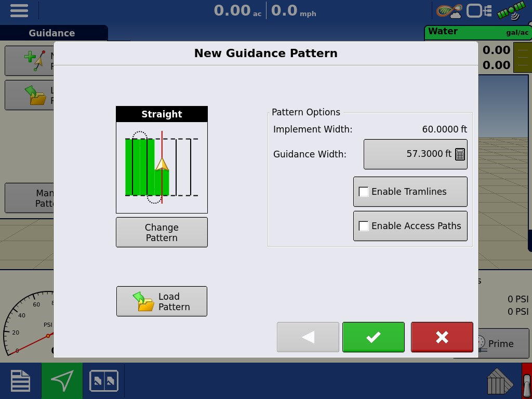This screenshot has height=399, width=532.
Task: Click the Implement Width value 60.0000 ft
Action: (x=445, y=129)
